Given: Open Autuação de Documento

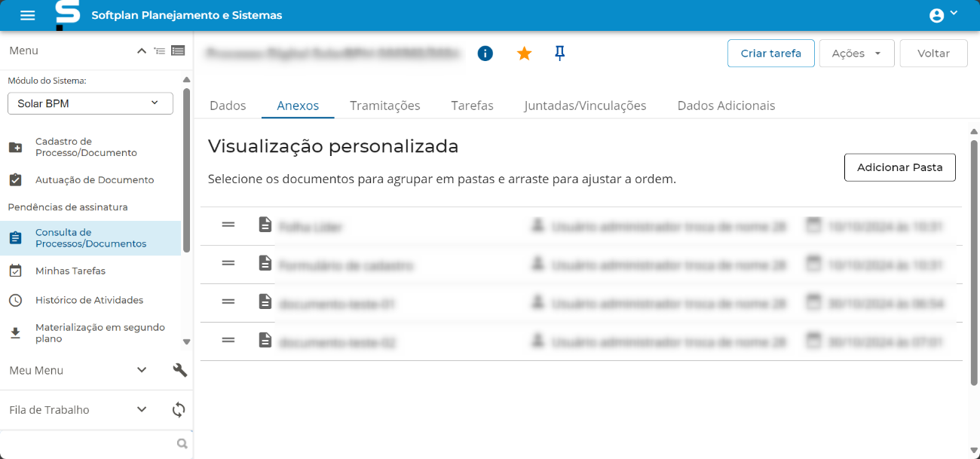Looking at the screenshot, I should click(x=93, y=180).
